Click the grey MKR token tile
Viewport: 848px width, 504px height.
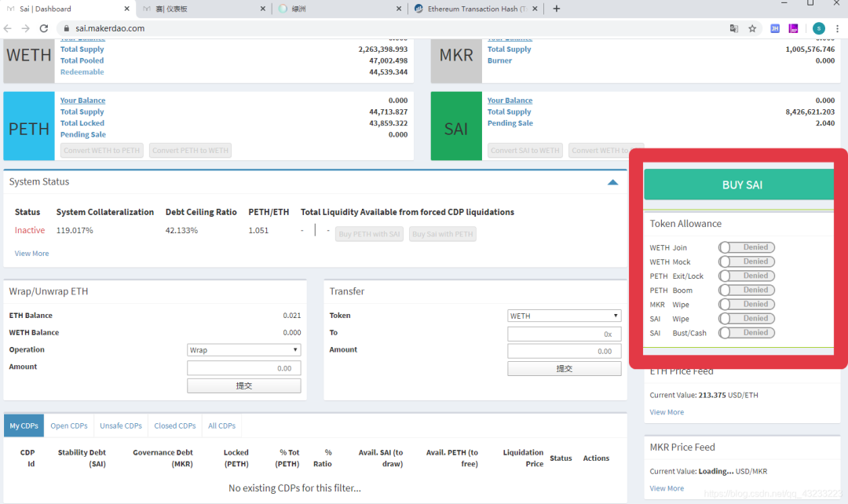[456, 60]
